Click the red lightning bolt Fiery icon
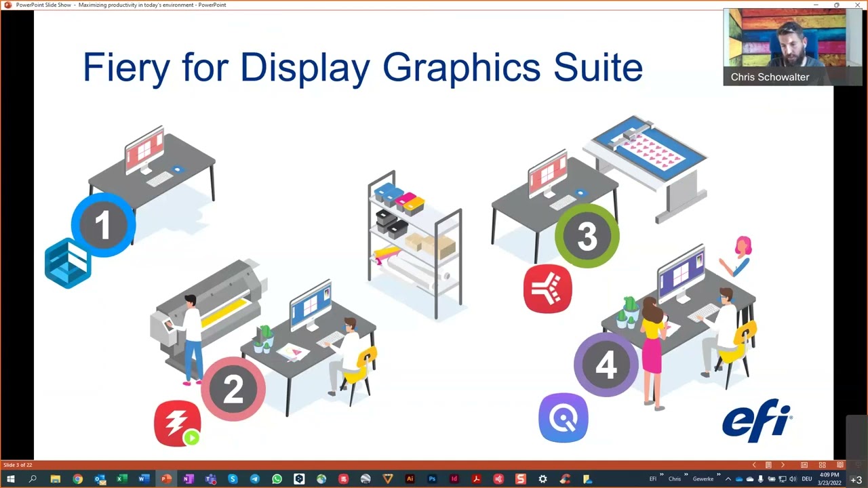 (x=178, y=424)
